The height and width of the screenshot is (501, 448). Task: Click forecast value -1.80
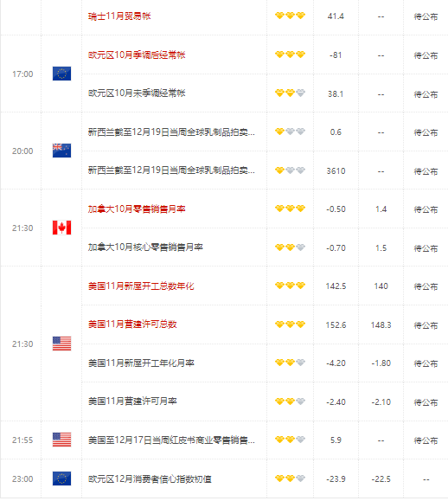(381, 363)
